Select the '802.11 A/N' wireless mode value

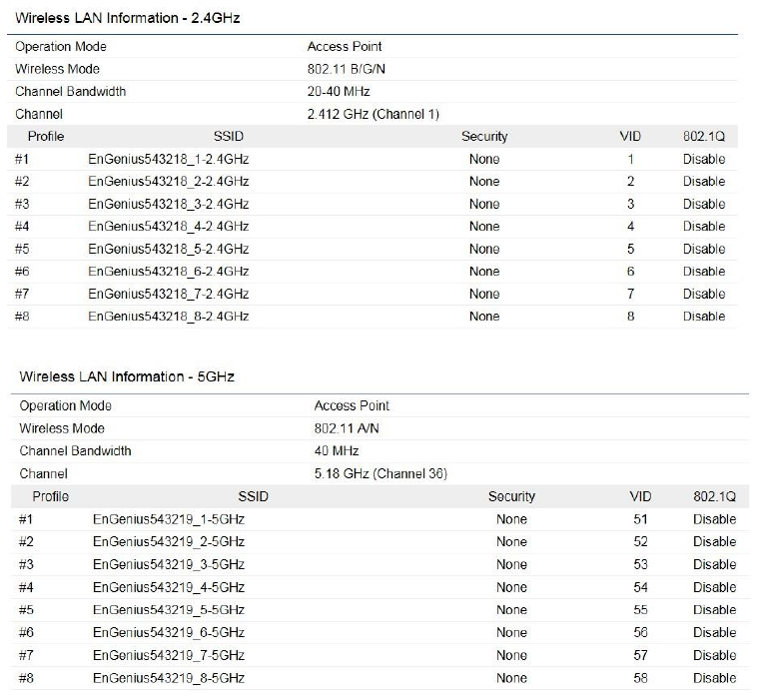pyautogui.click(x=347, y=428)
